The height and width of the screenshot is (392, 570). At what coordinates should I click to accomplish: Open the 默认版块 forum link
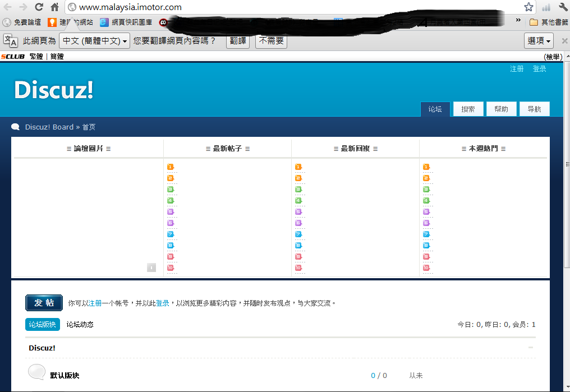[x=65, y=375]
